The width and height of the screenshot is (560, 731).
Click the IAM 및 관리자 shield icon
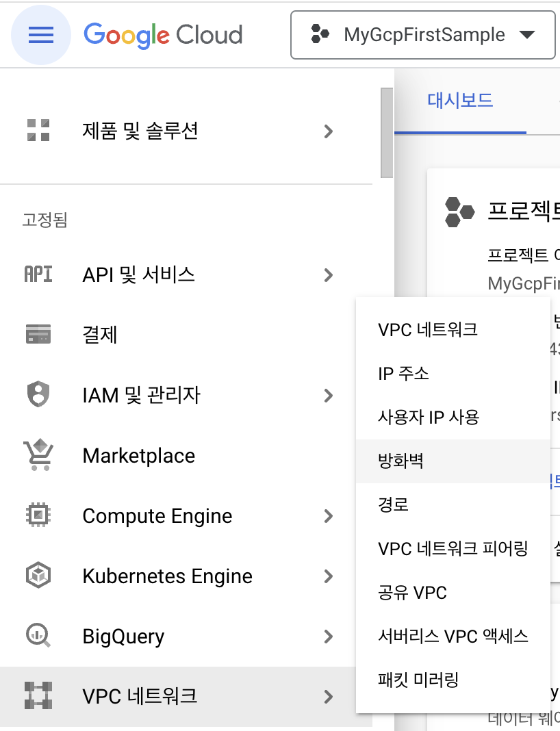point(38,394)
